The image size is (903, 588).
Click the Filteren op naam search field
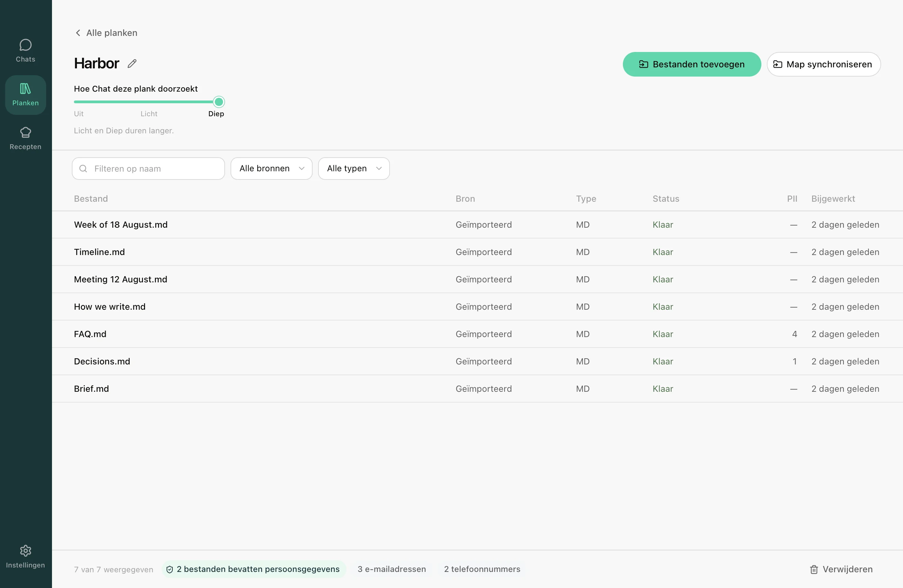148,169
